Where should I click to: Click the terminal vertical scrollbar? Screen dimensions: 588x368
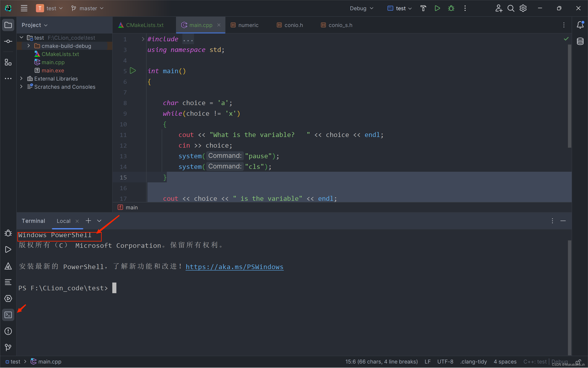click(x=569, y=297)
